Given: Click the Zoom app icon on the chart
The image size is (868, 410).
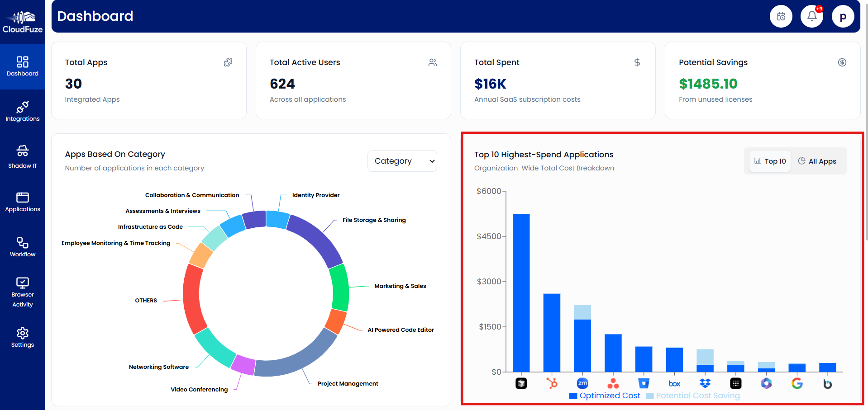Looking at the screenshot, I should (x=582, y=383).
